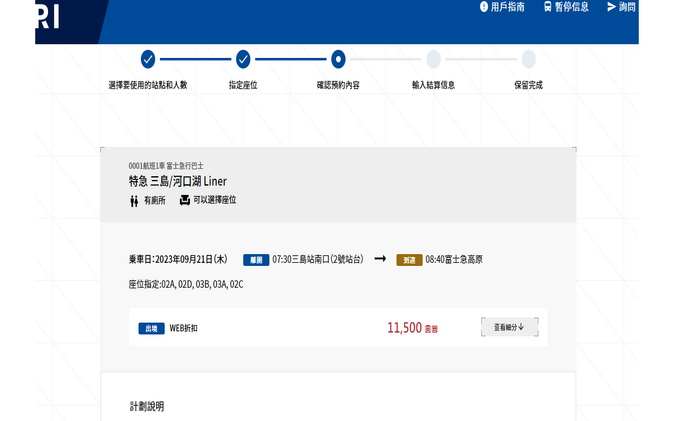Click the completed first step checkmark circle

(148, 59)
